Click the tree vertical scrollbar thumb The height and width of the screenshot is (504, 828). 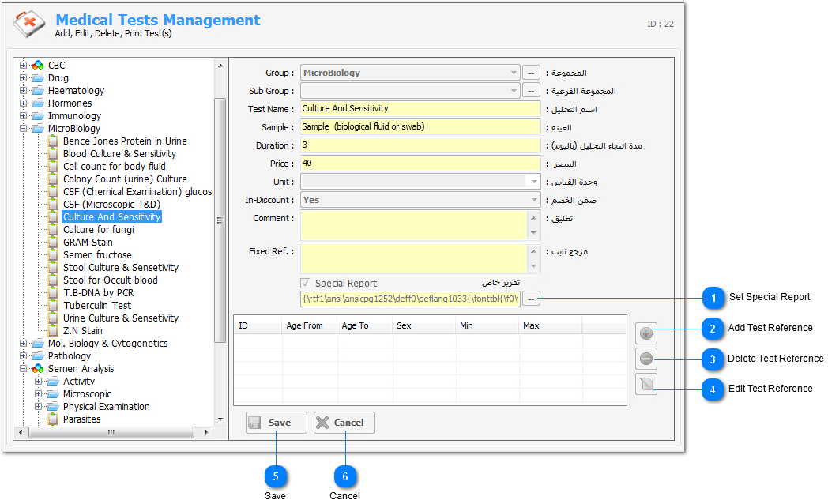pyautogui.click(x=220, y=220)
